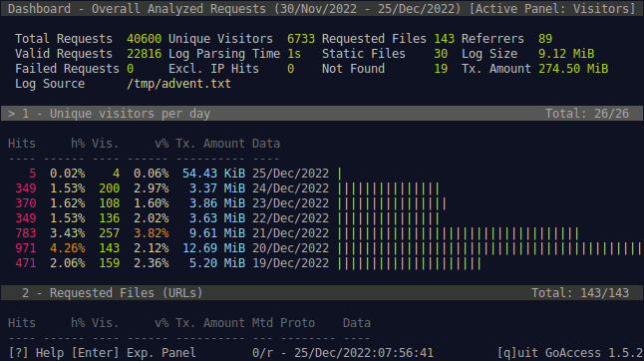Click the 24/Dec/2022 visitors row date
The height and width of the screenshot is (361, 644).
tap(290, 188)
